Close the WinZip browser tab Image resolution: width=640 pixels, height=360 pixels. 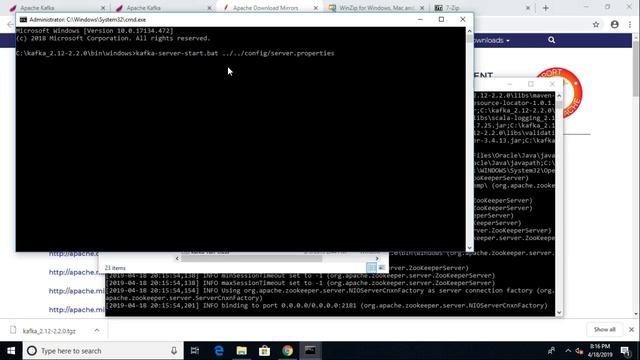(x=422, y=8)
